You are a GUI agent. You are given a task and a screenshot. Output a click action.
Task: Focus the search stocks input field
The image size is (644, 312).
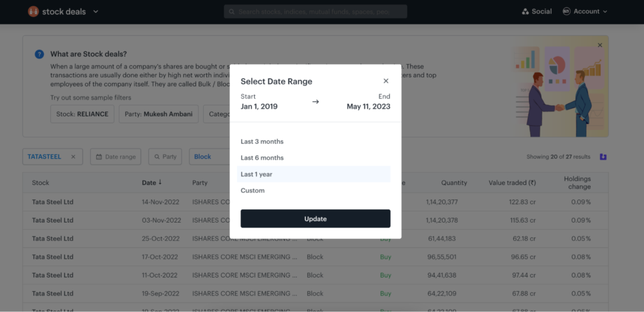[316, 11]
